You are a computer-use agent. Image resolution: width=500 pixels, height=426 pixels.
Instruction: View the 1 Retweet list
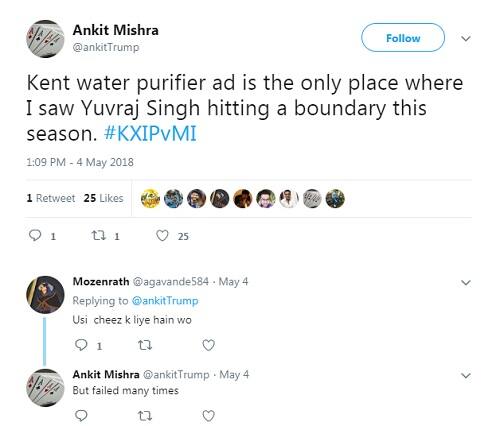[x=51, y=198]
